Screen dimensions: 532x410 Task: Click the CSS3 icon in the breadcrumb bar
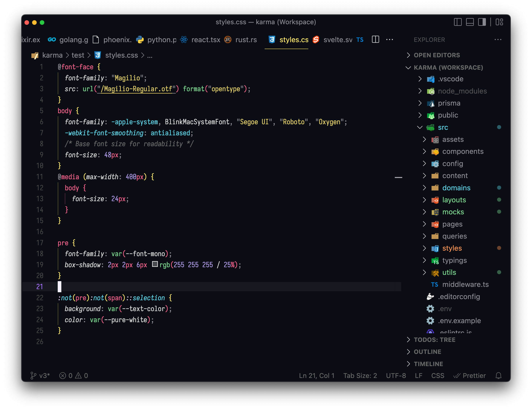pyautogui.click(x=97, y=55)
